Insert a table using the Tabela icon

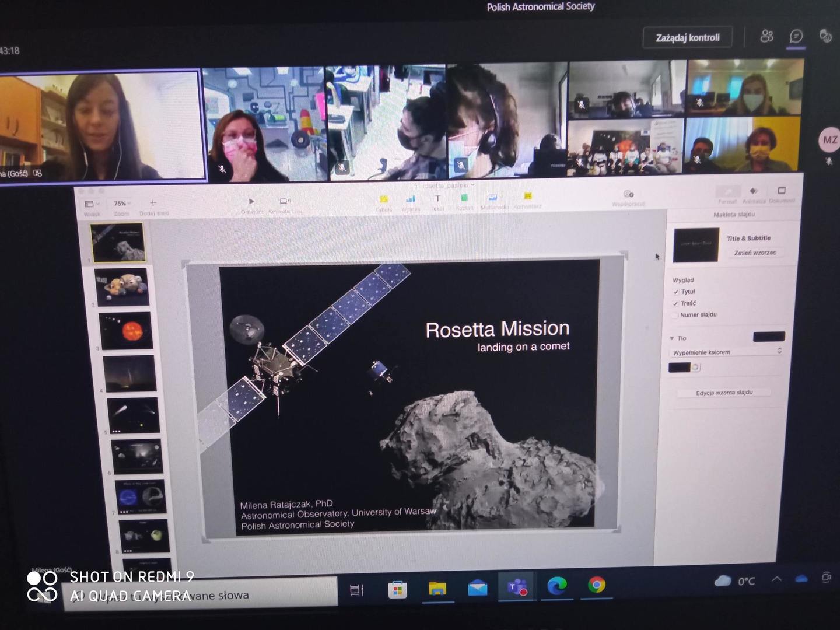tap(384, 199)
